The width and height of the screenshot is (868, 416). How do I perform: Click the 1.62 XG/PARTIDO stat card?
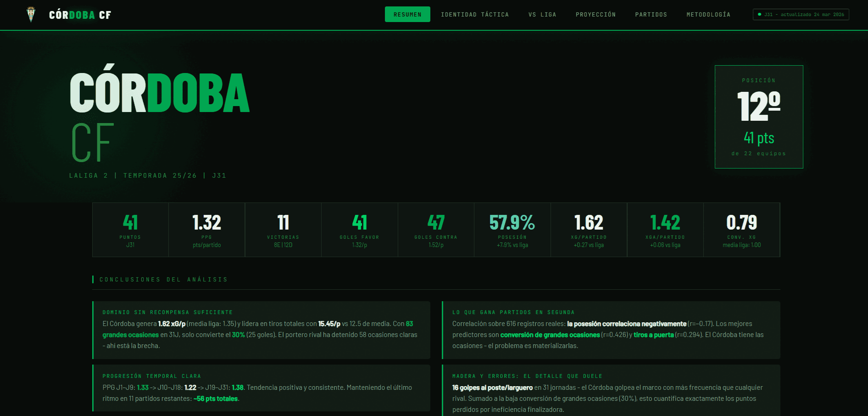[x=589, y=230]
